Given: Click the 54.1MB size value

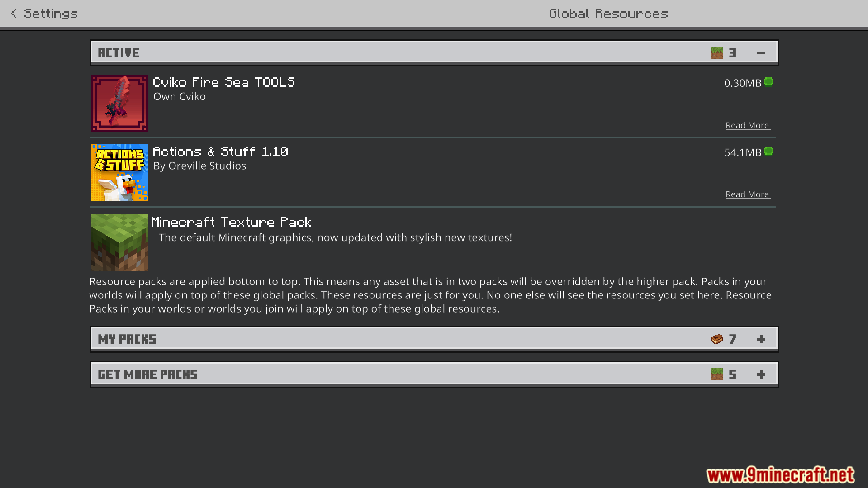Looking at the screenshot, I should tap(743, 152).
